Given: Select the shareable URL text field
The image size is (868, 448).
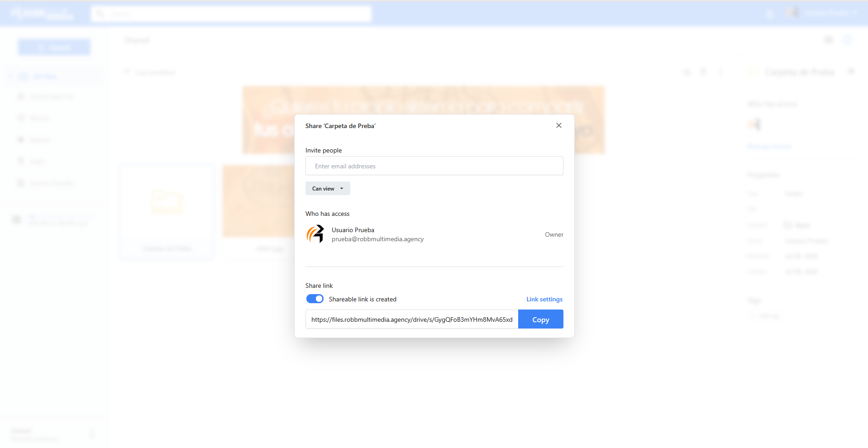Looking at the screenshot, I should [x=412, y=319].
